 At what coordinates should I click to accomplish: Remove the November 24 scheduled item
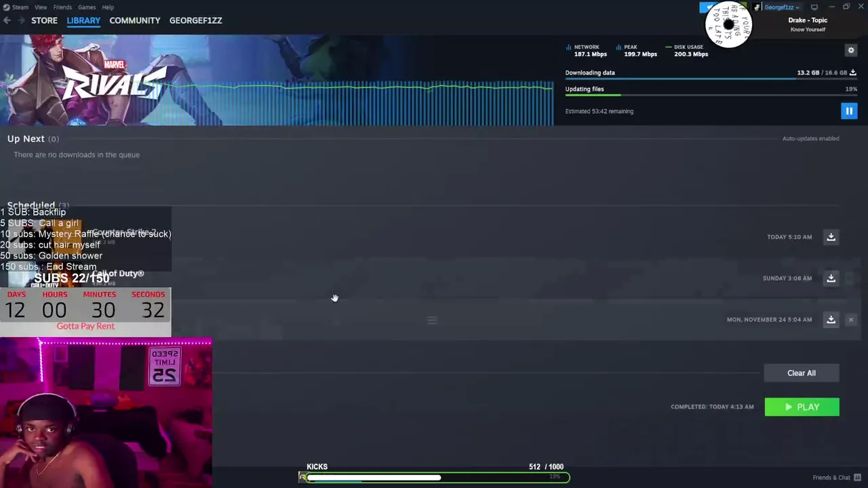pyautogui.click(x=851, y=320)
